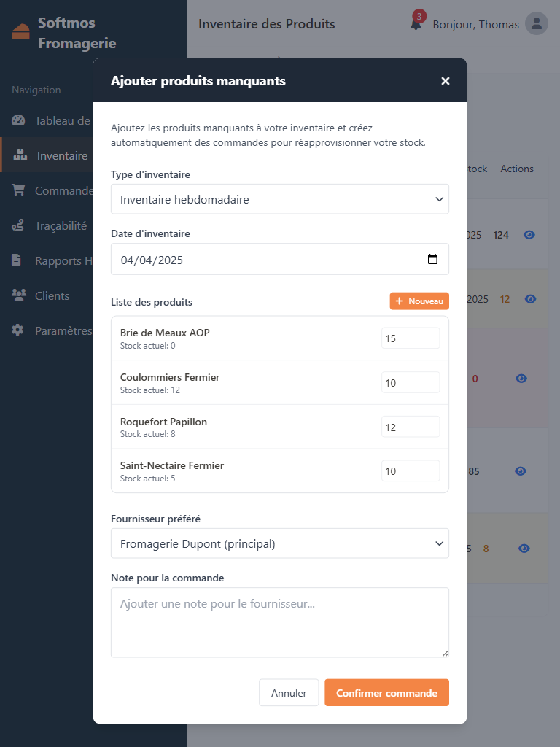This screenshot has width=560, height=747.
Task: Edit quantity field for Saint-Nectaire Fermier
Action: 411,471
